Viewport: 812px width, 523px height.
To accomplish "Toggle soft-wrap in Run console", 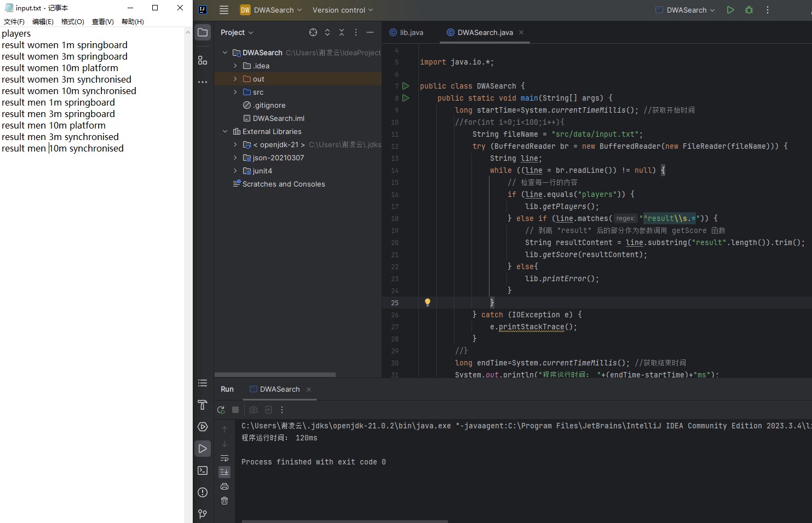I will [x=224, y=458].
